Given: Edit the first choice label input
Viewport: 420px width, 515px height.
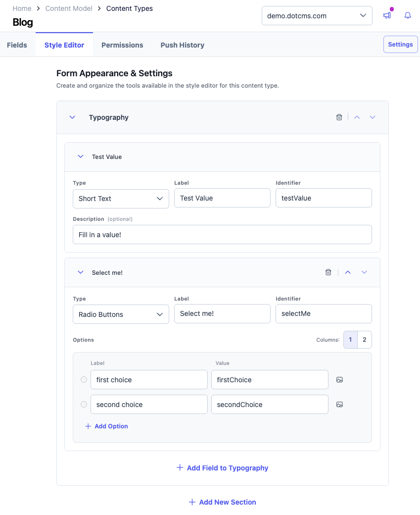Looking at the screenshot, I should coord(149,380).
